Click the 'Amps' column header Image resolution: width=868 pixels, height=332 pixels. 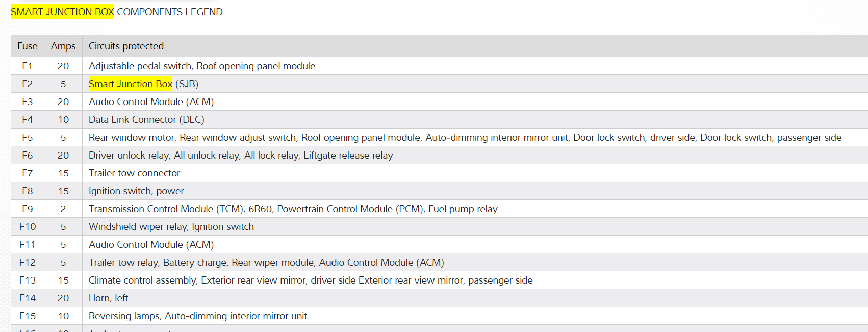pos(63,46)
